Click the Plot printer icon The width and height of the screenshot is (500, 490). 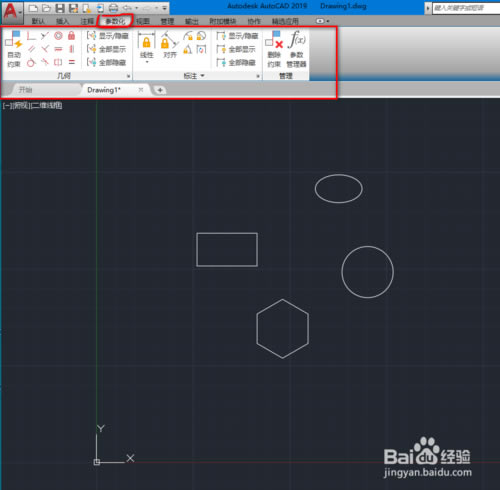[114, 8]
